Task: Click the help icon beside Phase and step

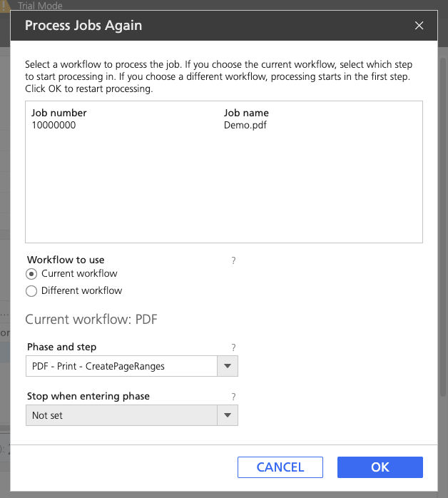Action: [x=233, y=347]
